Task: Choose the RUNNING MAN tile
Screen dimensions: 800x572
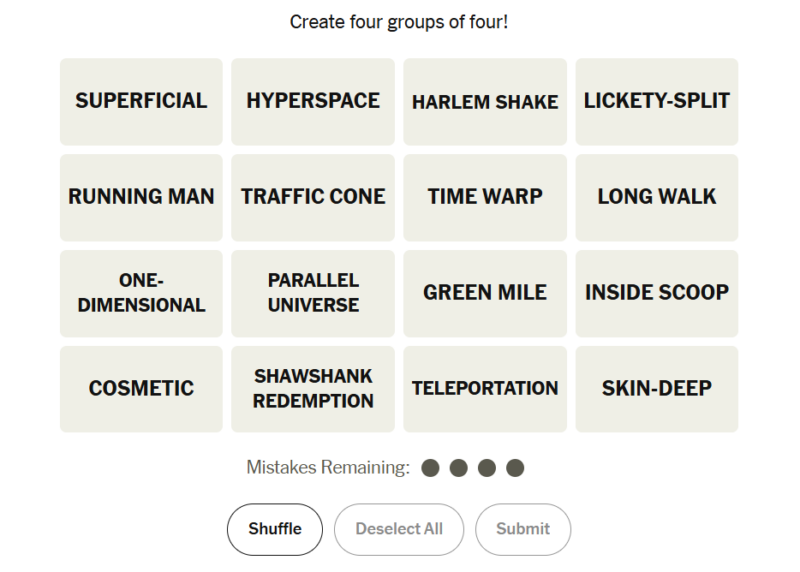Action: point(141,197)
